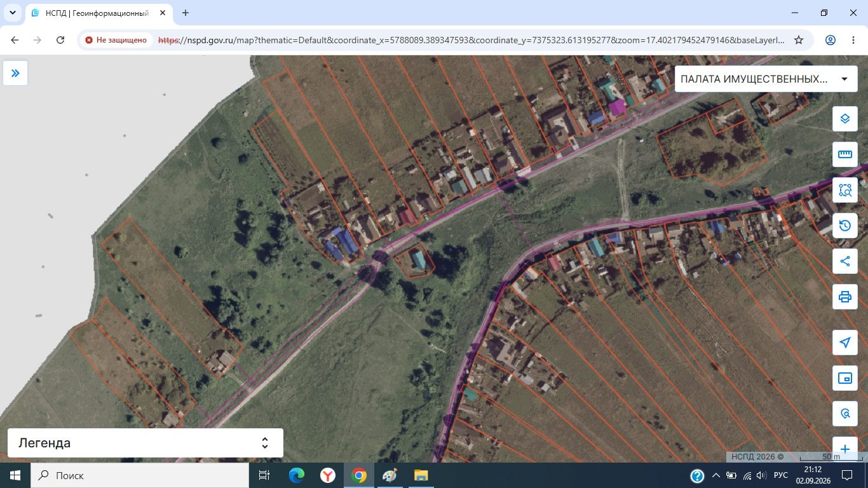Click the share map icon

(844, 261)
